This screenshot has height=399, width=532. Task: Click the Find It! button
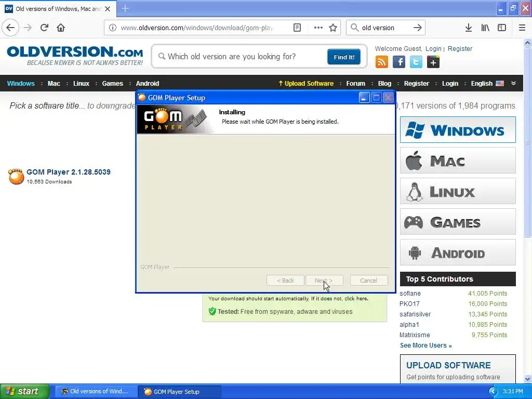[x=344, y=57]
